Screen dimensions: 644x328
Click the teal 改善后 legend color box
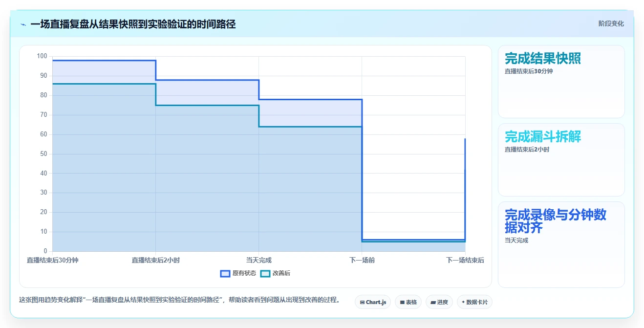click(x=265, y=273)
